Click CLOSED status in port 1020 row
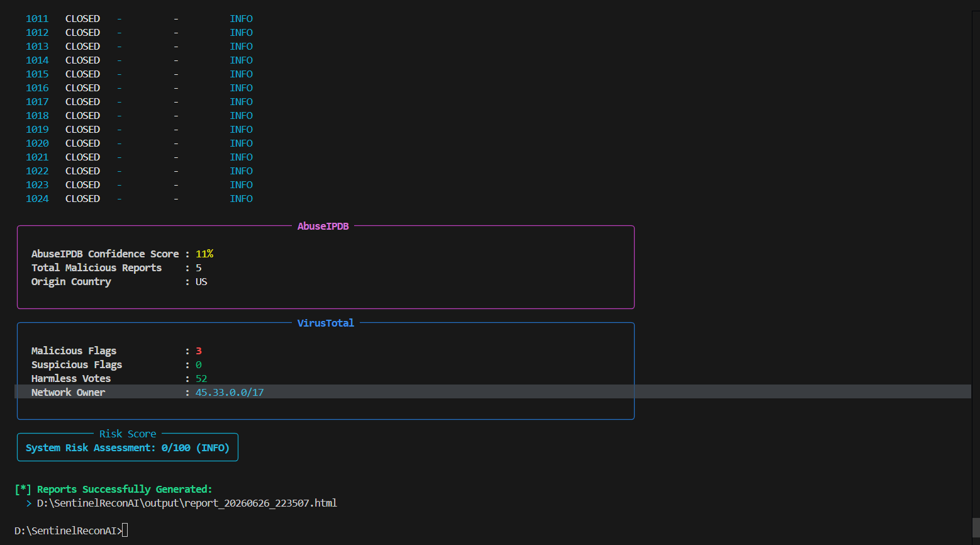 (82, 143)
